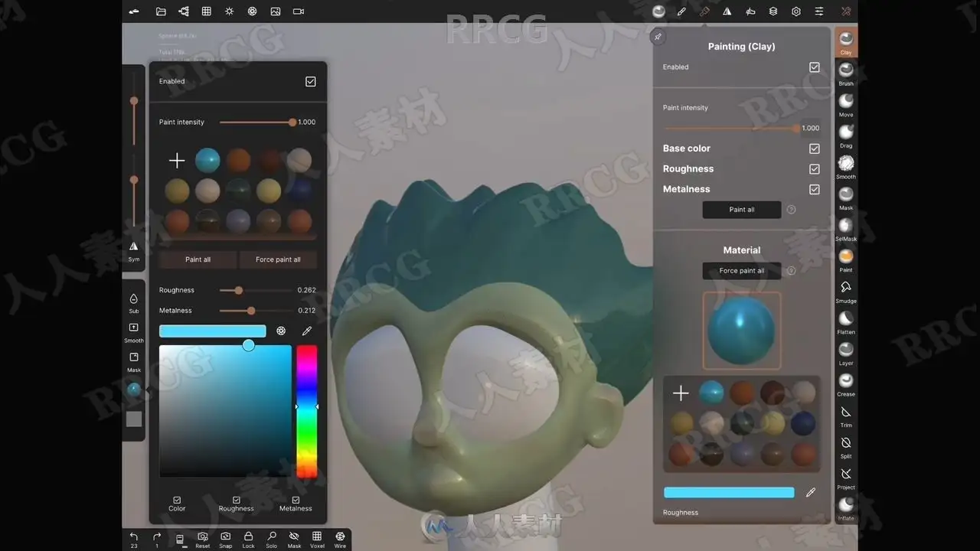Enable Solo mode in bottom bar
The image size is (980, 551).
pos(271,540)
